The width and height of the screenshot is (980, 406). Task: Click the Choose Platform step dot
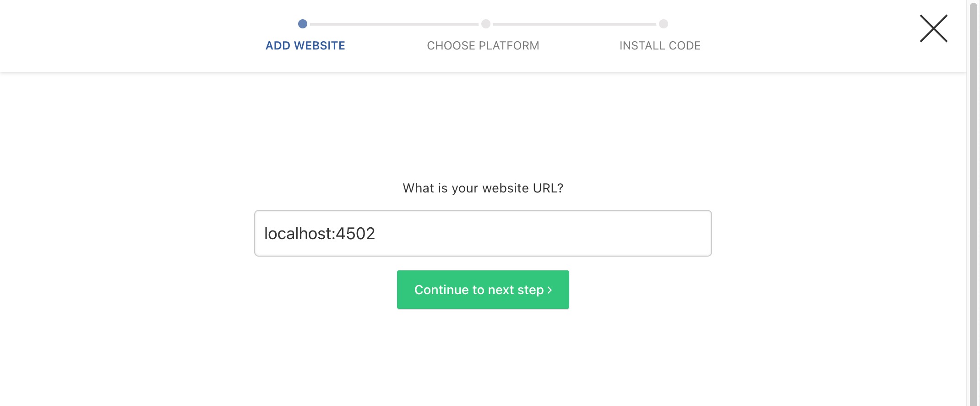click(486, 24)
